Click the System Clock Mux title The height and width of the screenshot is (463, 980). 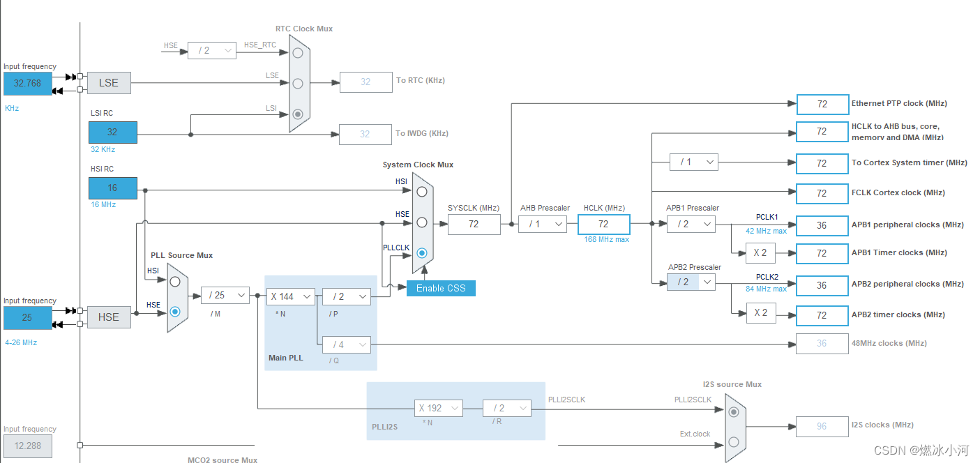click(418, 165)
